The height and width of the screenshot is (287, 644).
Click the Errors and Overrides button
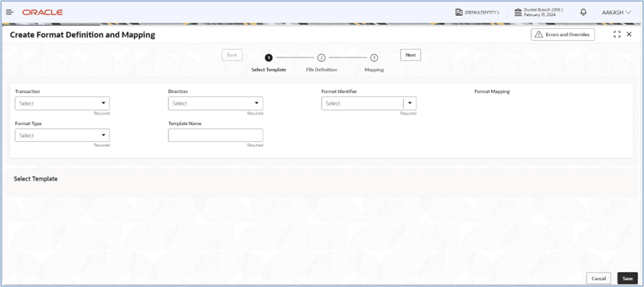(563, 35)
